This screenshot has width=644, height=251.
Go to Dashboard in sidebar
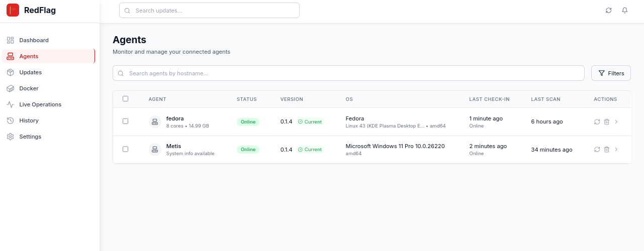[x=34, y=40]
